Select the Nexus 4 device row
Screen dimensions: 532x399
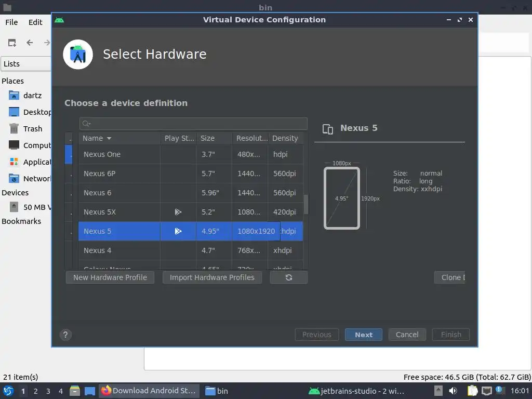pyautogui.click(x=191, y=250)
